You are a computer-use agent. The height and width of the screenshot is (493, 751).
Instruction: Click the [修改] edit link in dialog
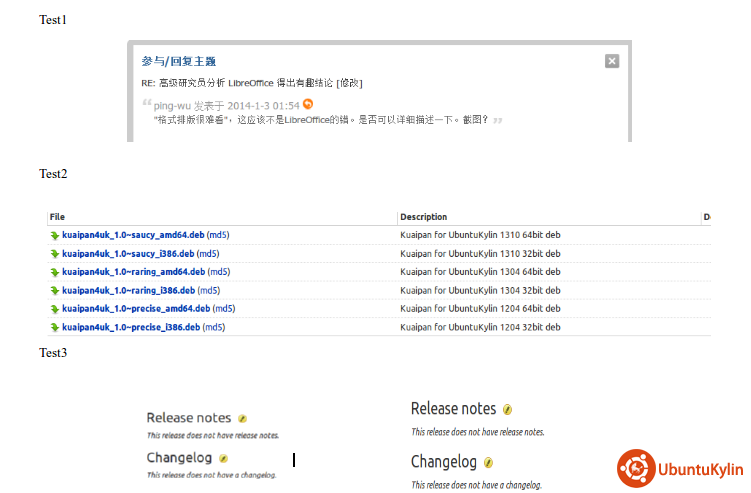(x=349, y=83)
